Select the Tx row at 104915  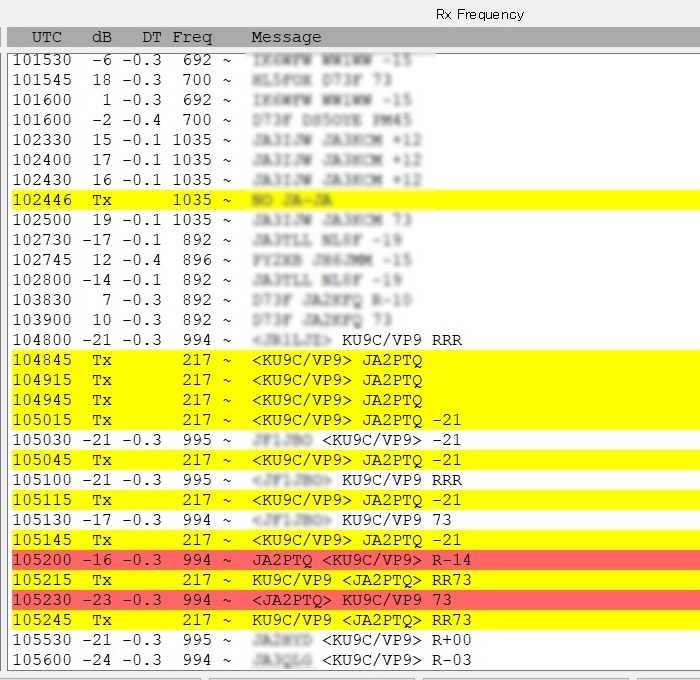click(x=355, y=380)
